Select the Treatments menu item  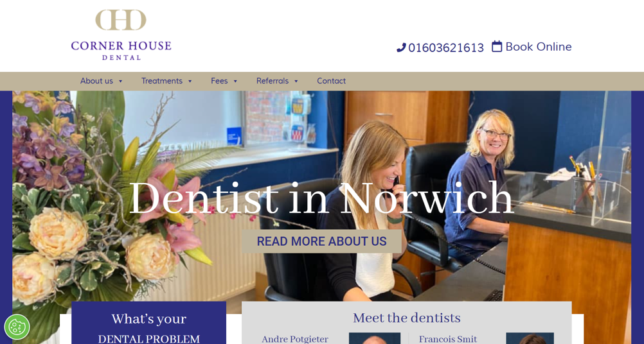pos(162,81)
